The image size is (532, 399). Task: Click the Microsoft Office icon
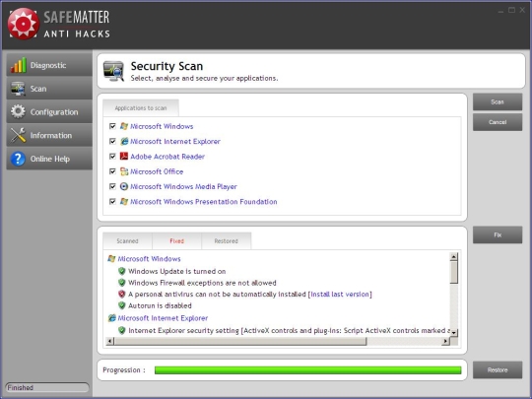pos(124,171)
